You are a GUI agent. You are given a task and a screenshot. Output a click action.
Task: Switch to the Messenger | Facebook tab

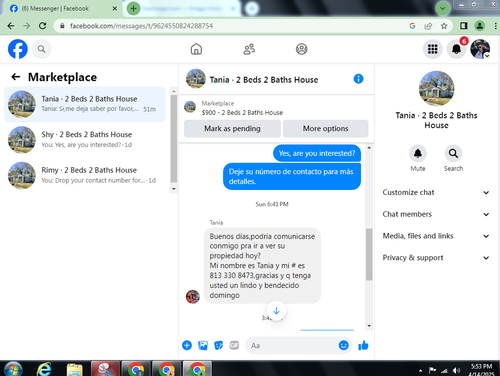(62, 9)
